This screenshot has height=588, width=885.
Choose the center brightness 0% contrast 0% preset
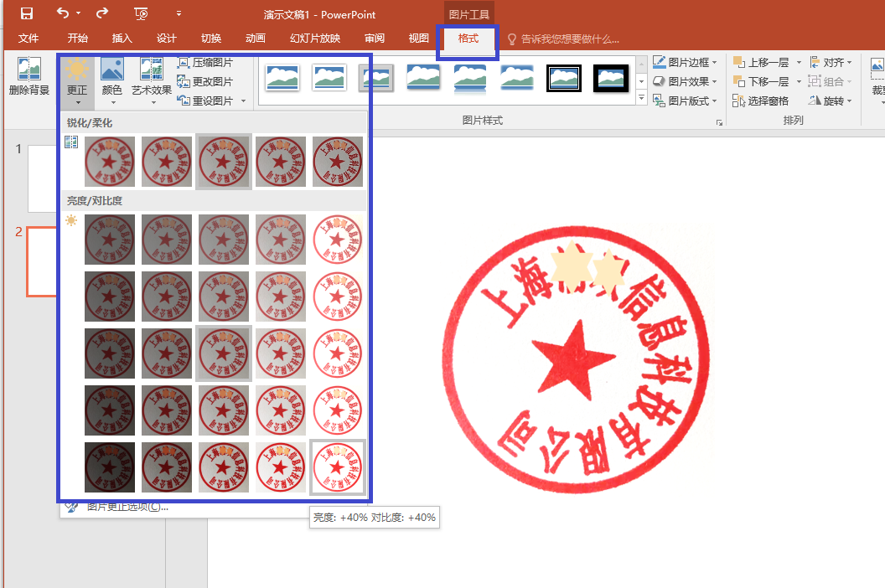(x=224, y=353)
